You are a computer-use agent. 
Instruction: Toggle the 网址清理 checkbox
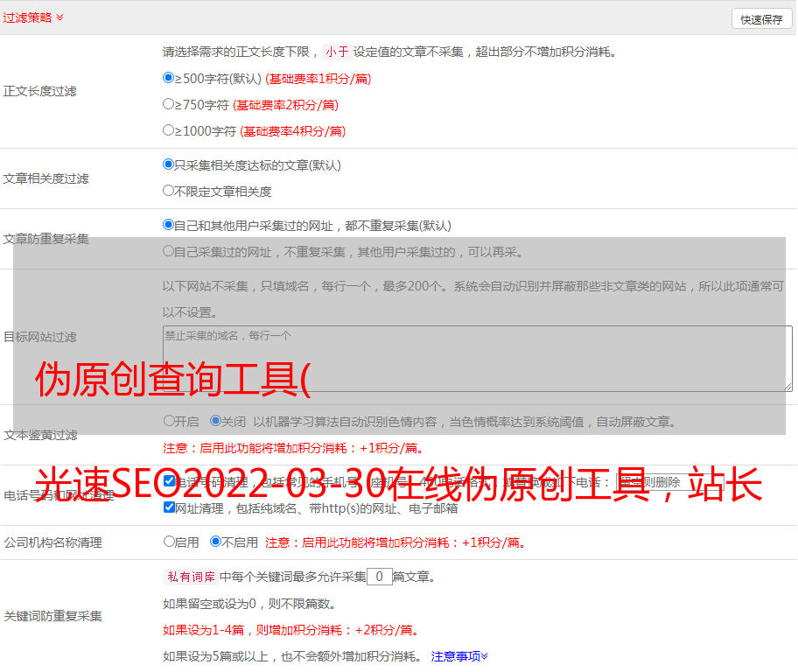coord(169,507)
